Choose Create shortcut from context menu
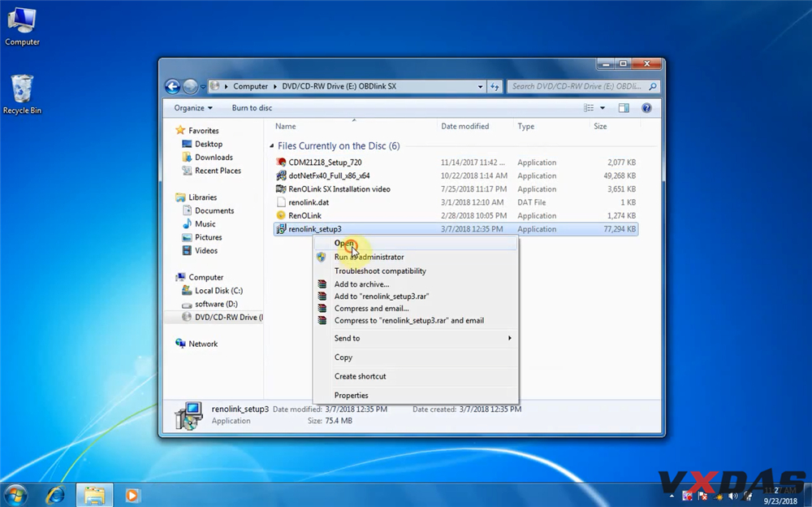 point(415,376)
